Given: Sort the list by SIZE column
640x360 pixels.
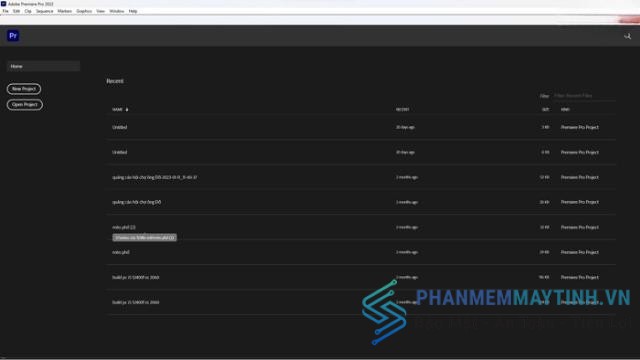Looking at the screenshot, I should (x=545, y=109).
